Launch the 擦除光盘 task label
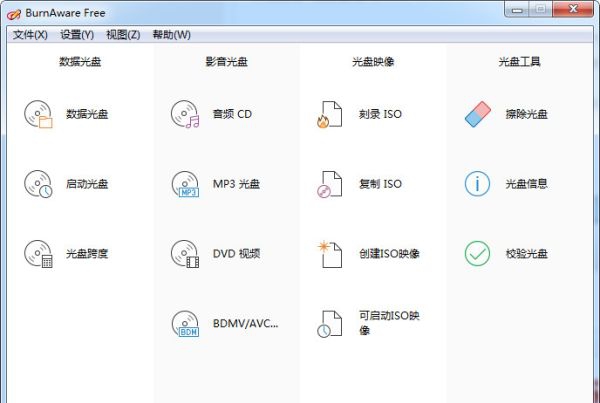Screen dimensions: 600x403 [527, 114]
